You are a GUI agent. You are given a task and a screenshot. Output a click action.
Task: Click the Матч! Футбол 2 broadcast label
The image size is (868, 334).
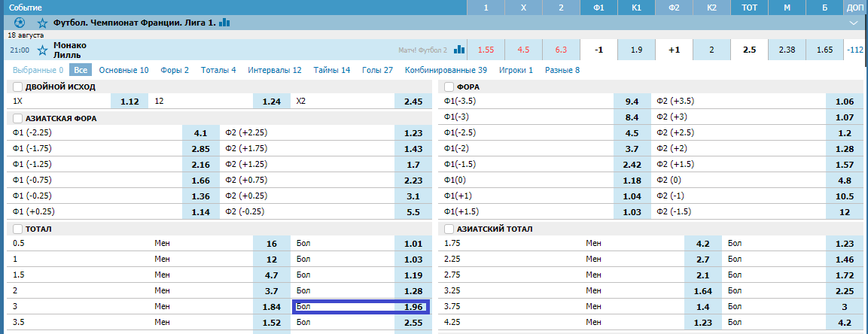tap(422, 50)
